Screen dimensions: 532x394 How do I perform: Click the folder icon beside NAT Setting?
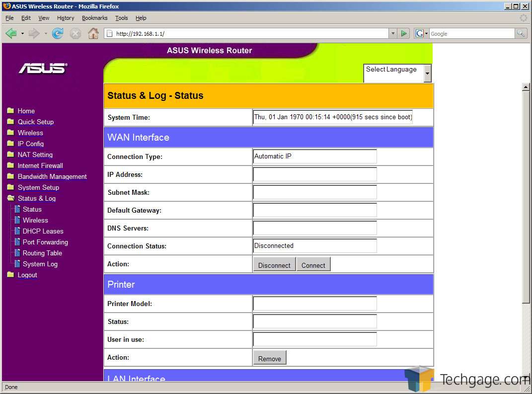click(x=10, y=155)
